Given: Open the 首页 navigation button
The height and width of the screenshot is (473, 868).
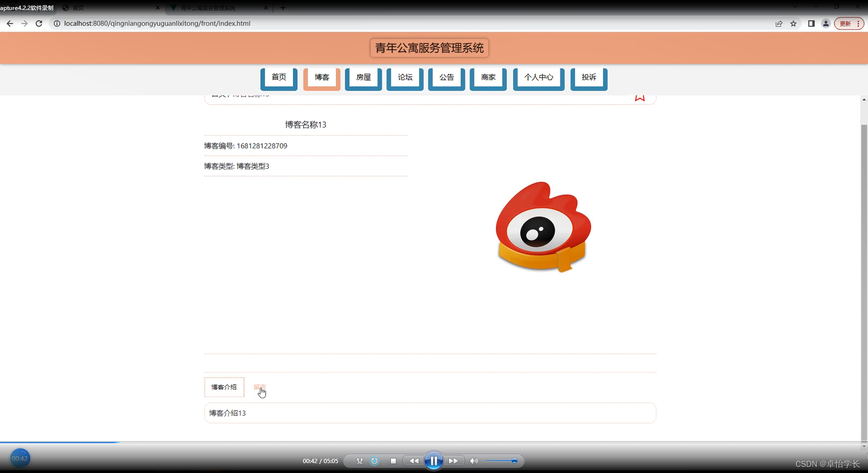Looking at the screenshot, I should (x=279, y=78).
